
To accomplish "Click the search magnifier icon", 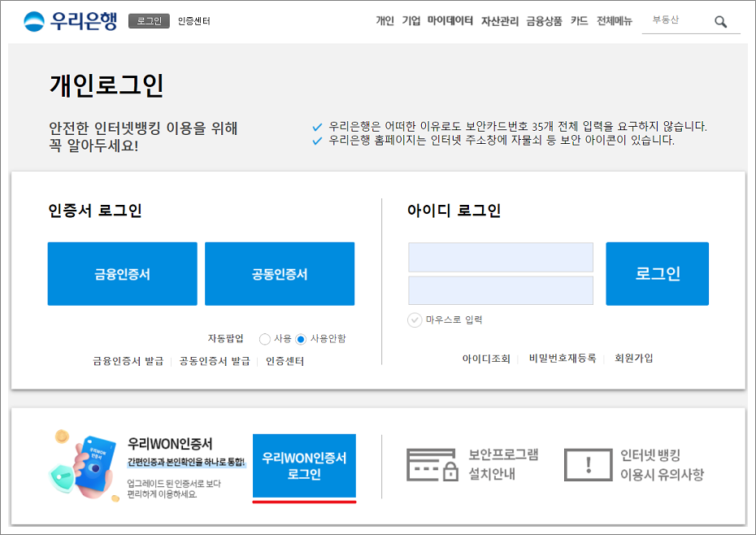I will coord(720,22).
